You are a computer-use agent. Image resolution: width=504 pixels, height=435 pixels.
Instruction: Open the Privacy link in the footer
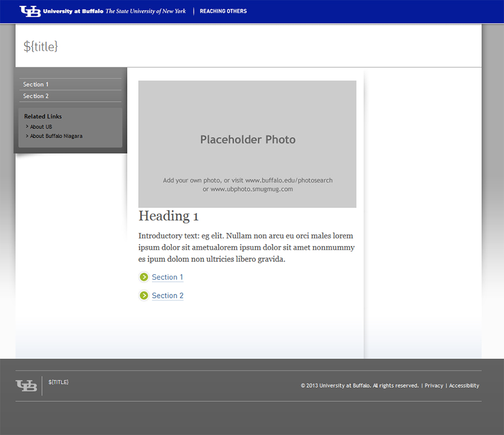434,386
